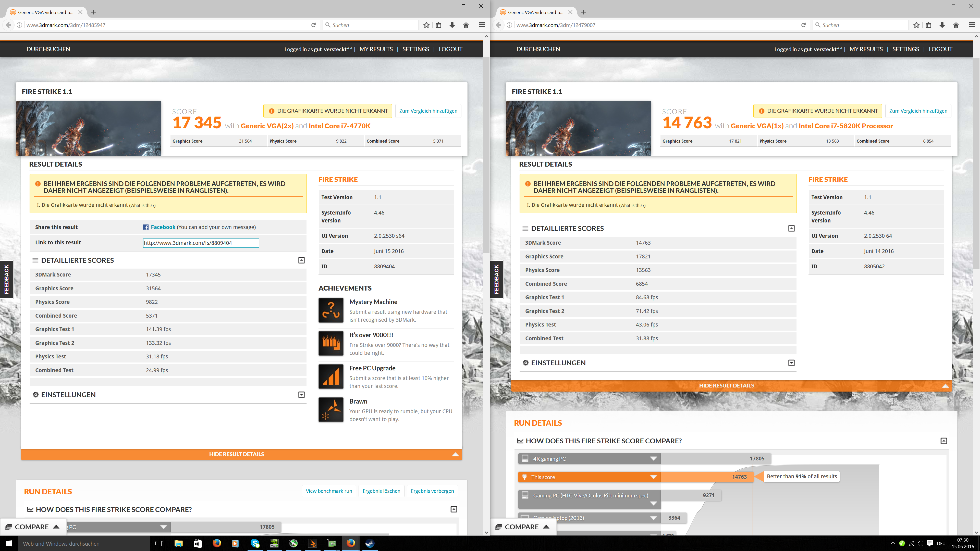Show site information icon, left window address bar
The image size is (980, 551).
pos(19,25)
